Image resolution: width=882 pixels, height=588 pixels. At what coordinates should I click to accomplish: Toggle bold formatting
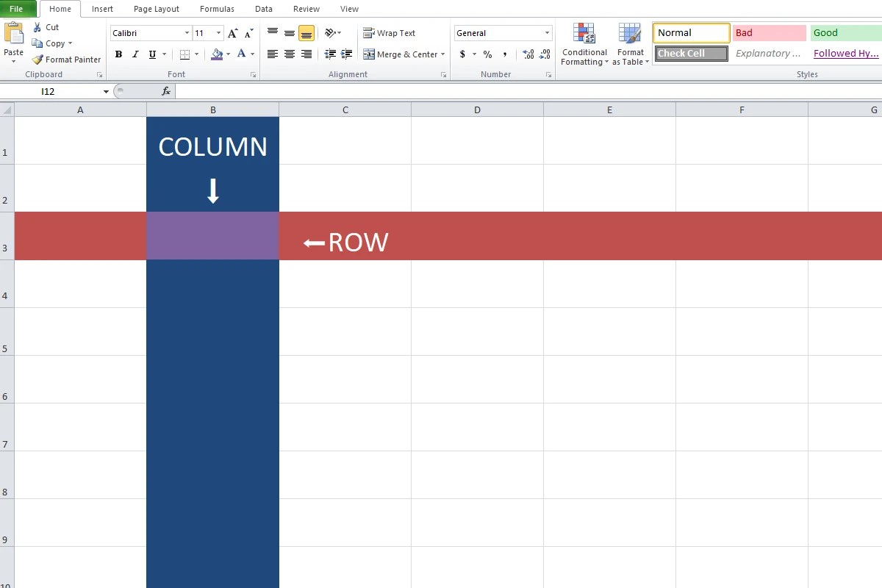[118, 54]
